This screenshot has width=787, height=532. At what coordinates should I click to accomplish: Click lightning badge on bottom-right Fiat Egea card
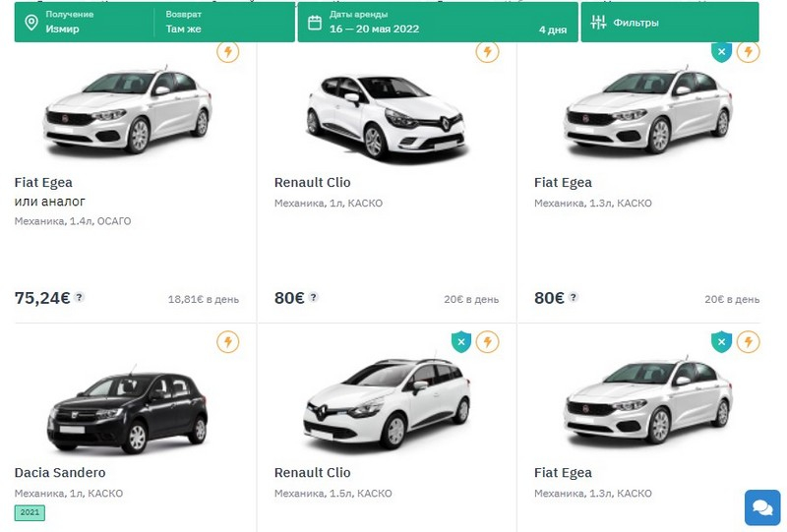coord(748,341)
